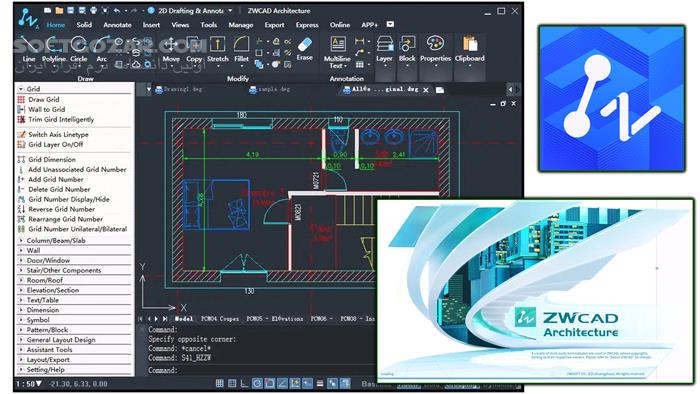Select the Polyline tool

click(54, 49)
